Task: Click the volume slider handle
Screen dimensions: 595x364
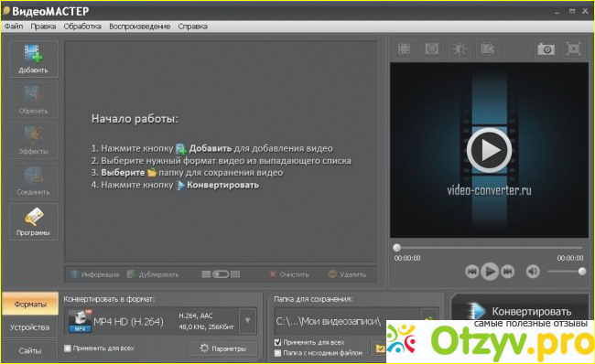Action: point(581,272)
